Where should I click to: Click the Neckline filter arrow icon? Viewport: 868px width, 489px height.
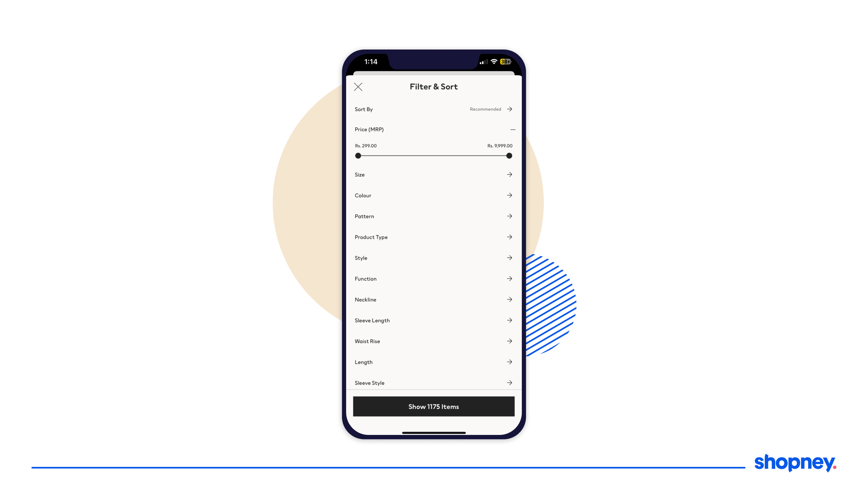click(509, 299)
